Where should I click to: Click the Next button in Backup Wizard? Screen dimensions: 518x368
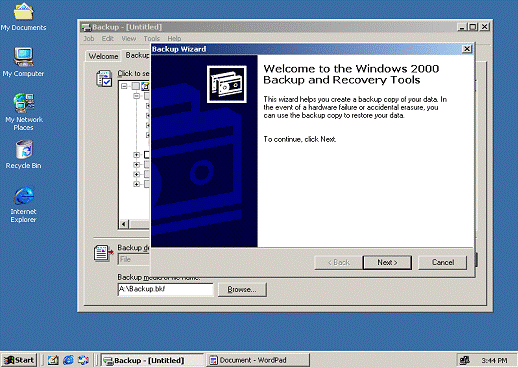tap(387, 262)
